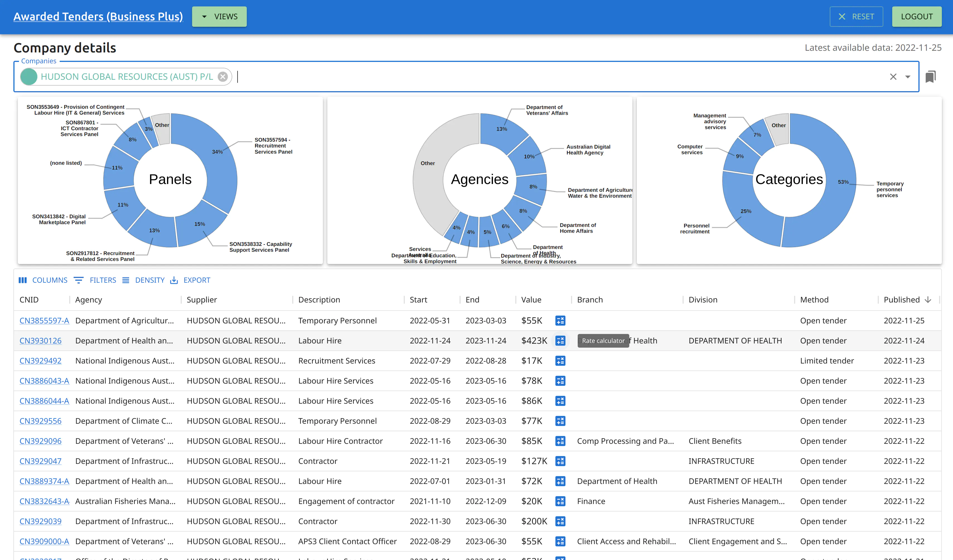Collapse the VIEWS menu chevron
The height and width of the screenshot is (560, 953).
tap(205, 16)
